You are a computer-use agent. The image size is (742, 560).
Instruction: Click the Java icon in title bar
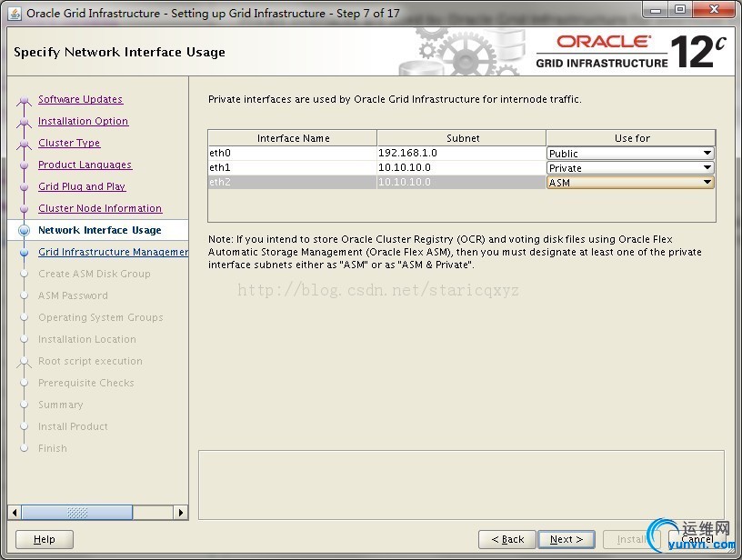15,14
